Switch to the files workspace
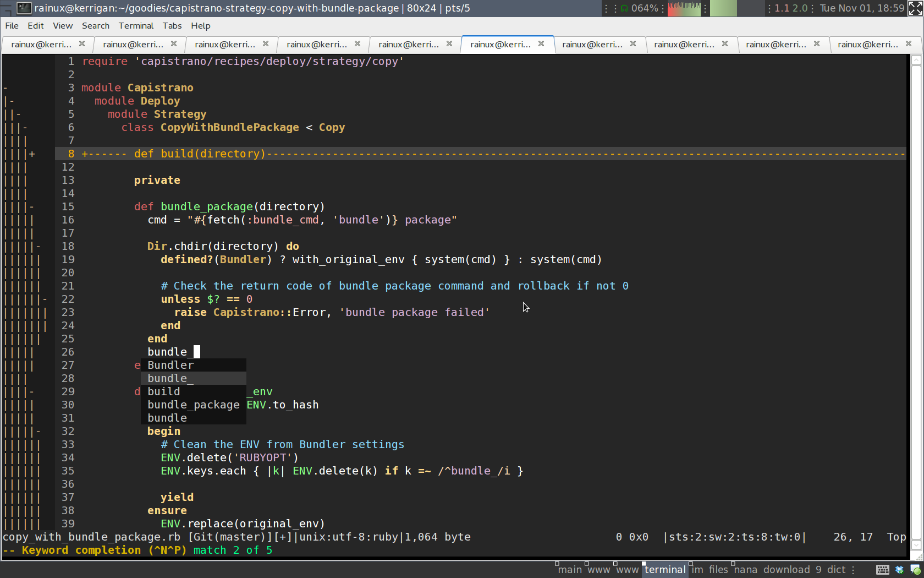The width and height of the screenshot is (924, 578). click(718, 570)
